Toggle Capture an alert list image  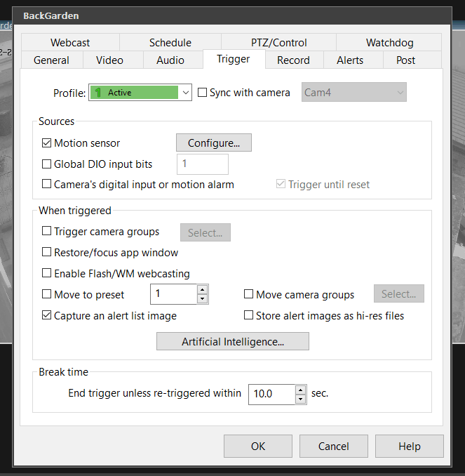(48, 316)
